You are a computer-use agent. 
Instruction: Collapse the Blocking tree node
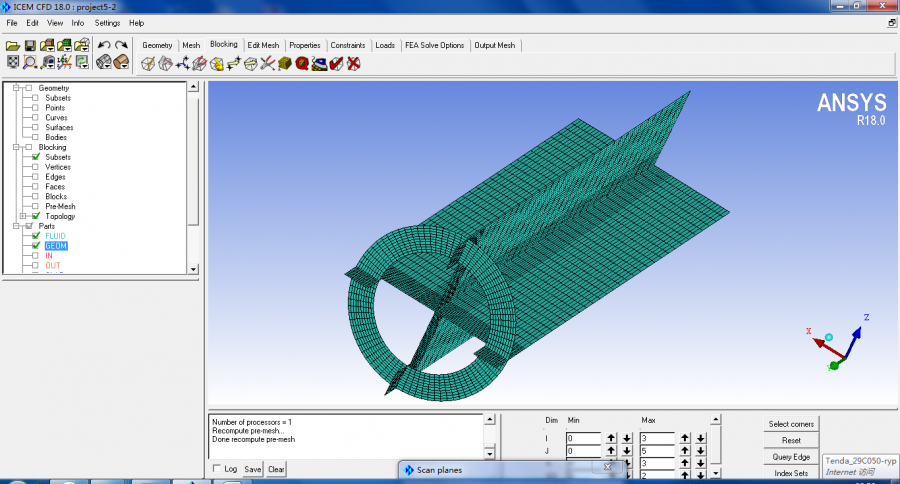[x=16, y=147]
